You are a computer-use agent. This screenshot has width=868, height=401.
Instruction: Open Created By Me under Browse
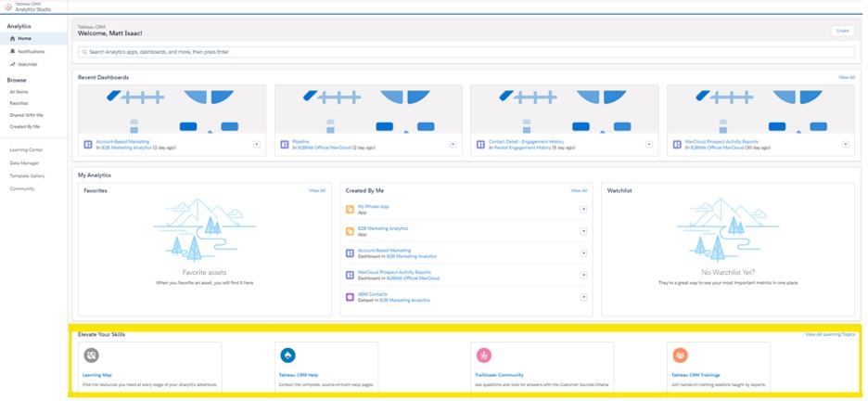(x=25, y=127)
